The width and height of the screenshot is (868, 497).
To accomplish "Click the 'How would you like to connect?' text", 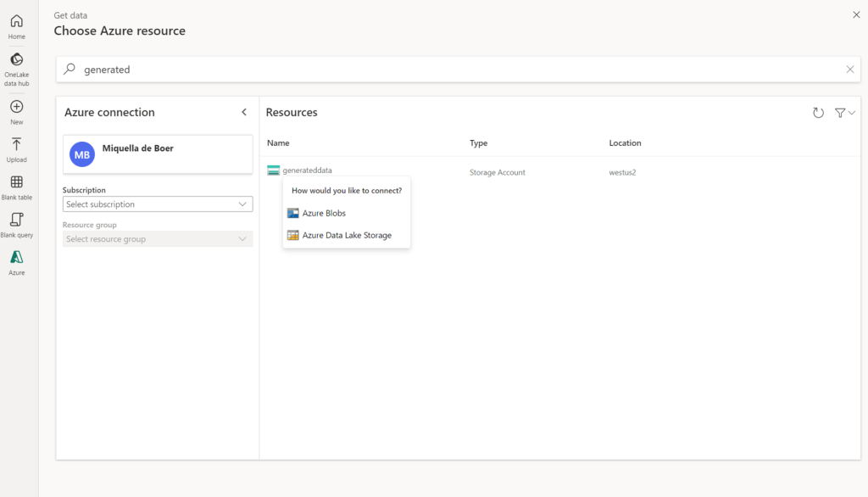I will 347,191.
